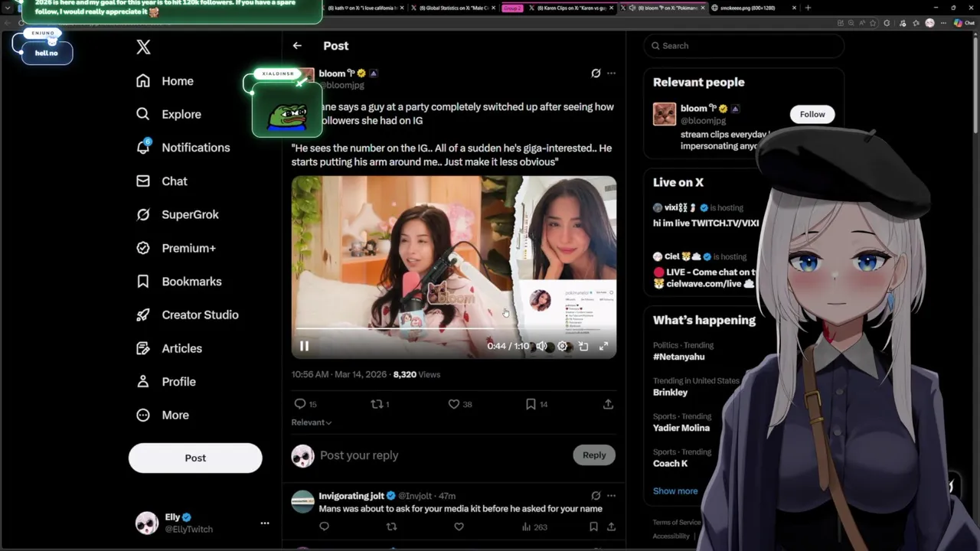980x551 pixels.
Task: Bookmark bloom's post (14 bookmarks)
Action: click(536, 404)
